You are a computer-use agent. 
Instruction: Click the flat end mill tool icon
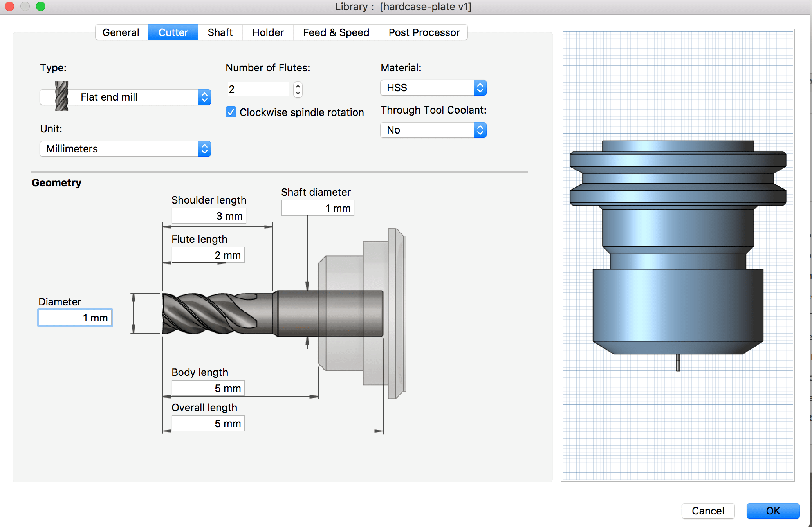pyautogui.click(x=61, y=96)
